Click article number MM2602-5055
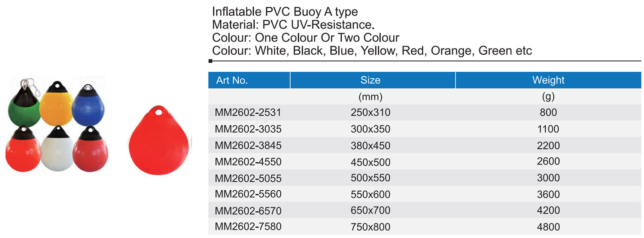This screenshot has width=644, height=238. pos(248,178)
